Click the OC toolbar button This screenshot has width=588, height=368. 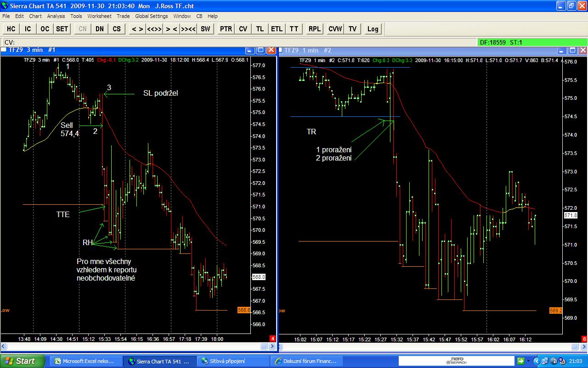coord(45,29)
